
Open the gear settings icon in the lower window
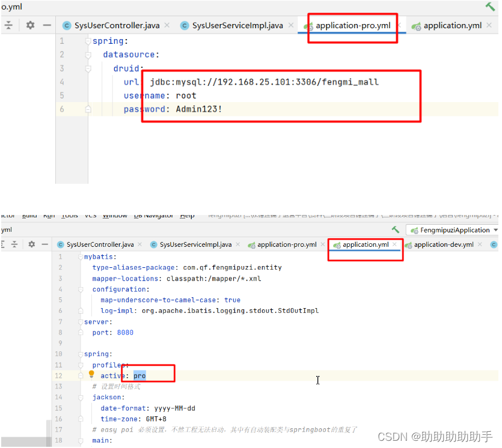click(31, 244)
